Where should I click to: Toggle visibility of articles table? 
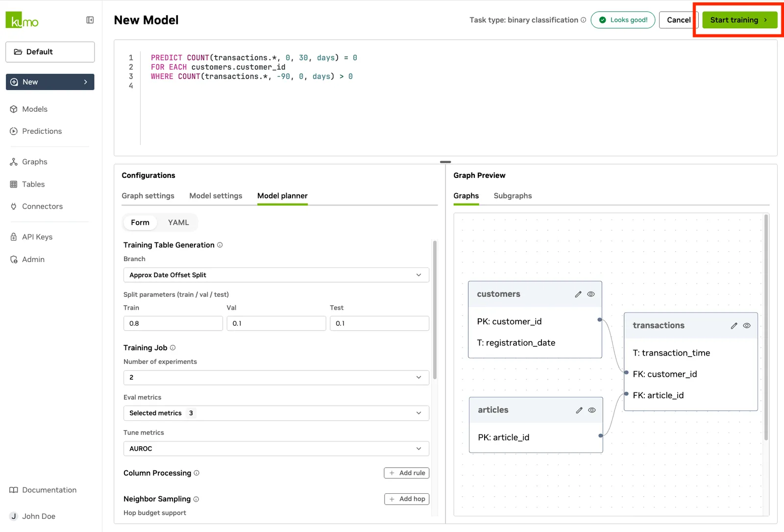tap(592, 410)
